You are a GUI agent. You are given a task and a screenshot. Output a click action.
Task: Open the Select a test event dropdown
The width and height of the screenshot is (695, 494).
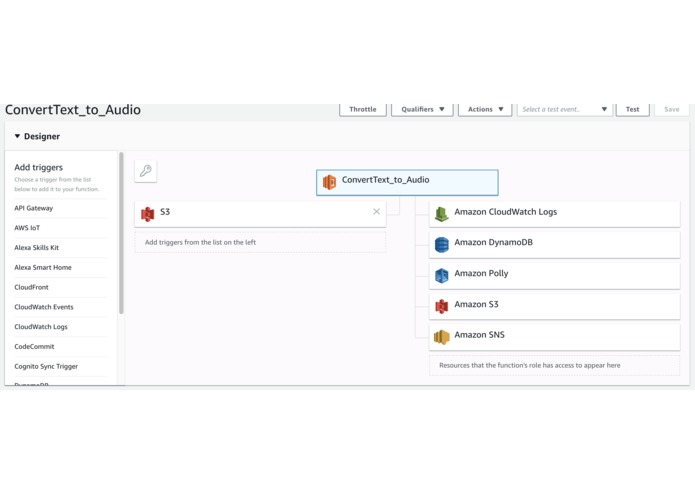[565, 109]
